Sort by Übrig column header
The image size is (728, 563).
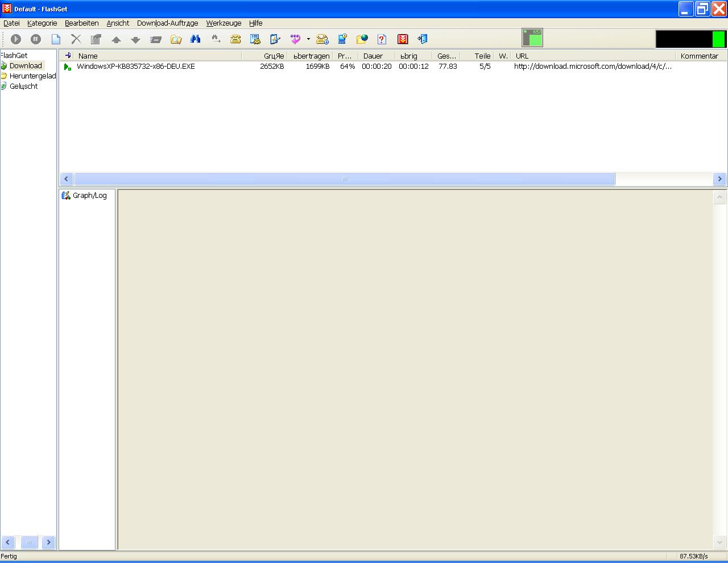413,56
